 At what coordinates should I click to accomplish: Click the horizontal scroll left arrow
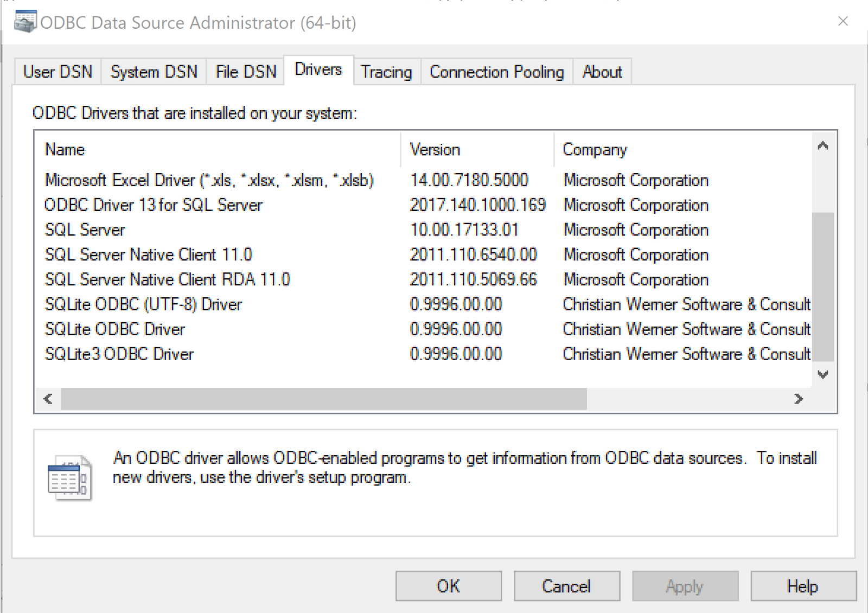coord(48,399)
